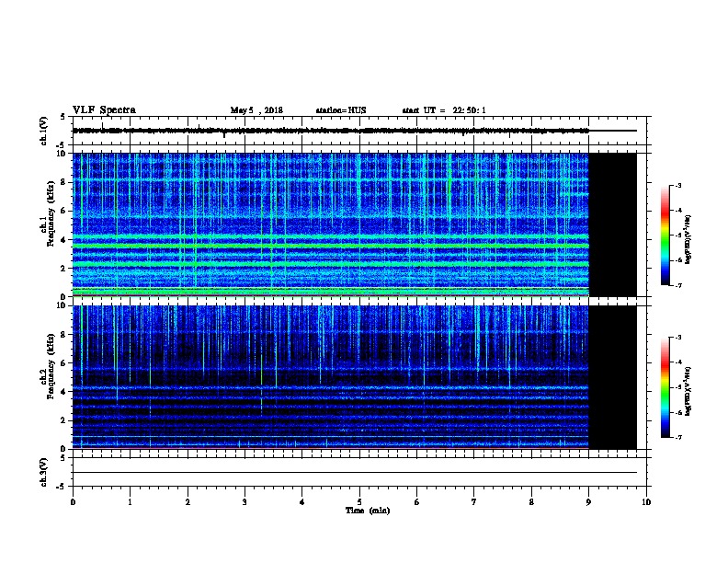Click the "ch.3(V)" axis label

tap(44, 472)
